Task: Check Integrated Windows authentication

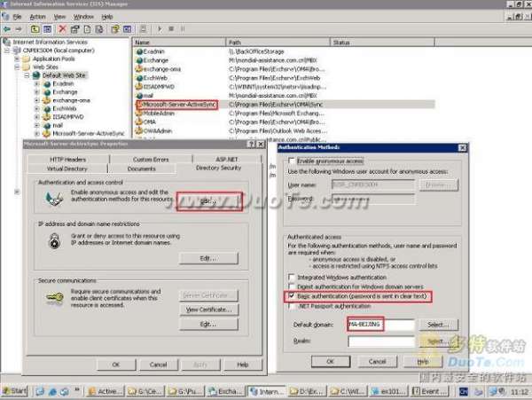Action: (292, 277)
